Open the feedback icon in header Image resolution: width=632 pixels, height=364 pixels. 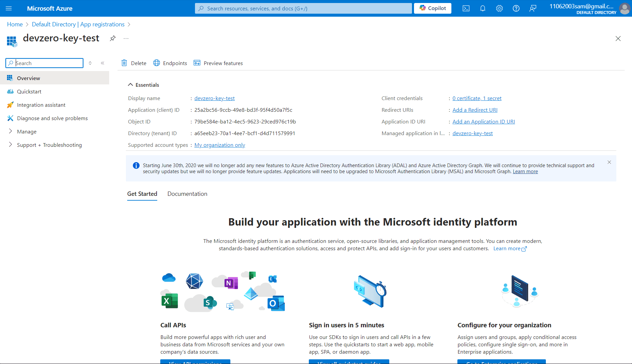pyautogui.click(x=533, y=8)
